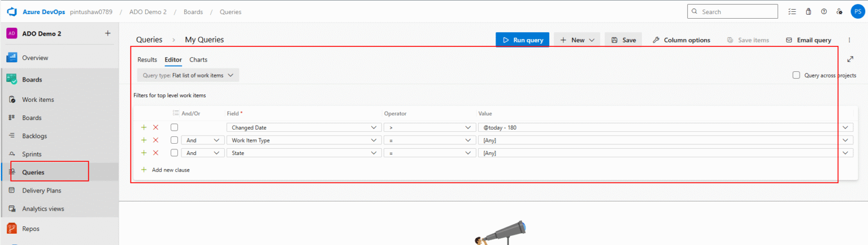Open the PS profile avatar
868x245 pixels.
857,11
